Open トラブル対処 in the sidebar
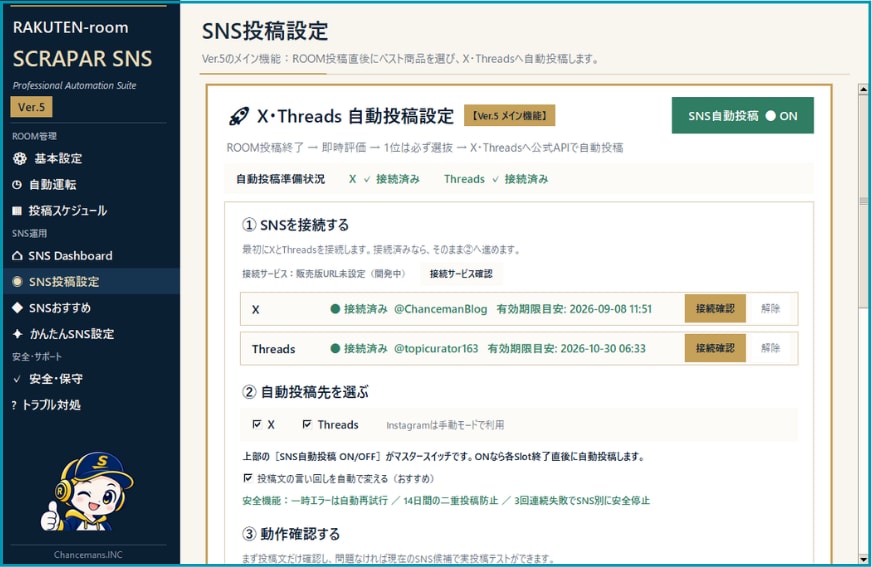The height and width of the screenshot is (567, 872). [91, 405]
